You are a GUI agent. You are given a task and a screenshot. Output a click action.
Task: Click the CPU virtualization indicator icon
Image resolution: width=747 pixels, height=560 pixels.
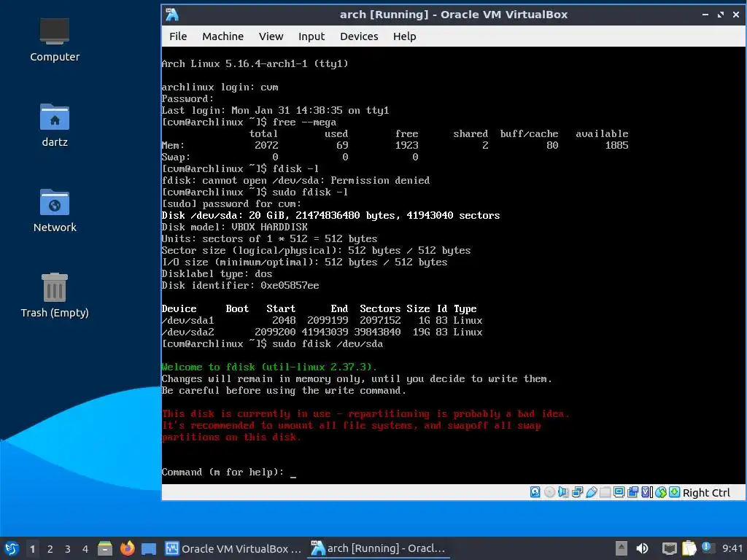click(x=646, y=492)
